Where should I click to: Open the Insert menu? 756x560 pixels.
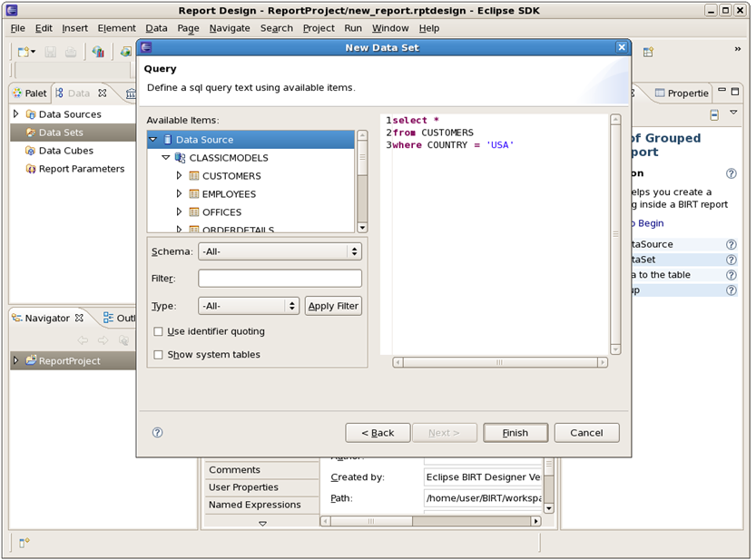click(74, 28)
